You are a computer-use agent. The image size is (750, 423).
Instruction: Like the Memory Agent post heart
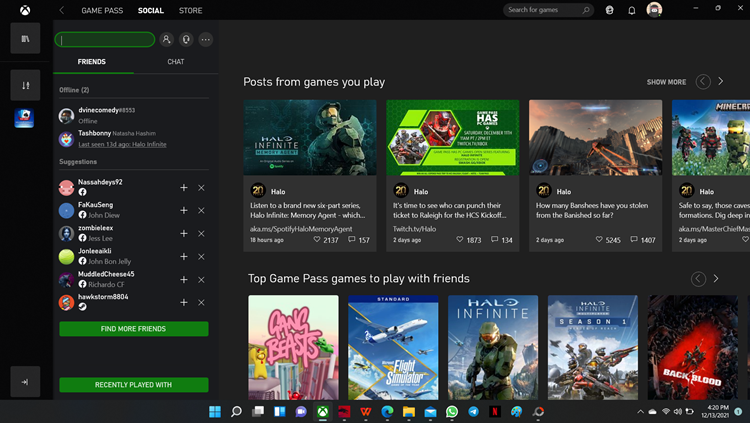coord(317,239)
